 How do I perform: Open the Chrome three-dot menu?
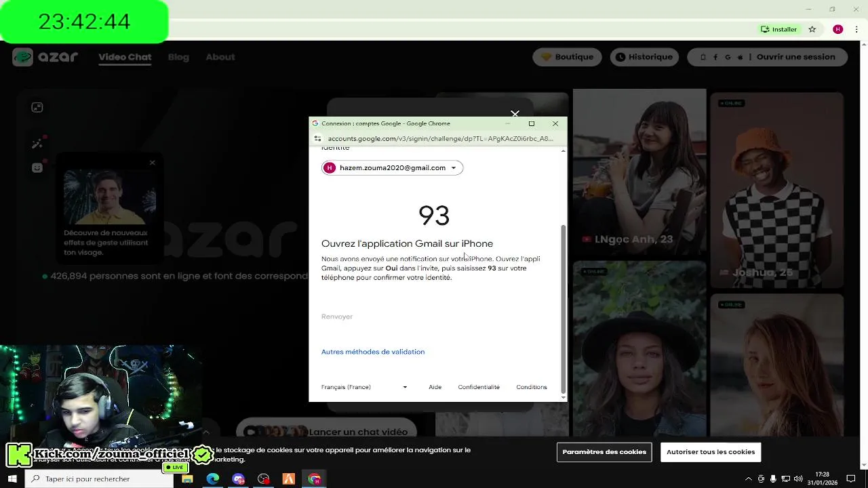coord(857,29)
